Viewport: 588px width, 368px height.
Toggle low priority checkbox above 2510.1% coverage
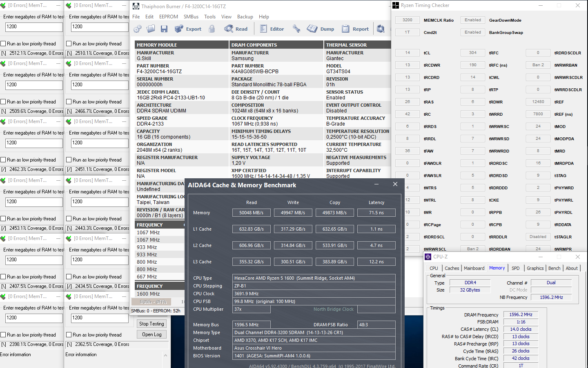(x=69, y=44)
